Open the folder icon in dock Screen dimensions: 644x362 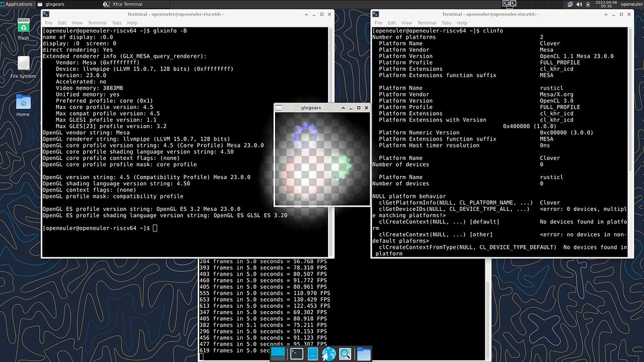[363, 354]
